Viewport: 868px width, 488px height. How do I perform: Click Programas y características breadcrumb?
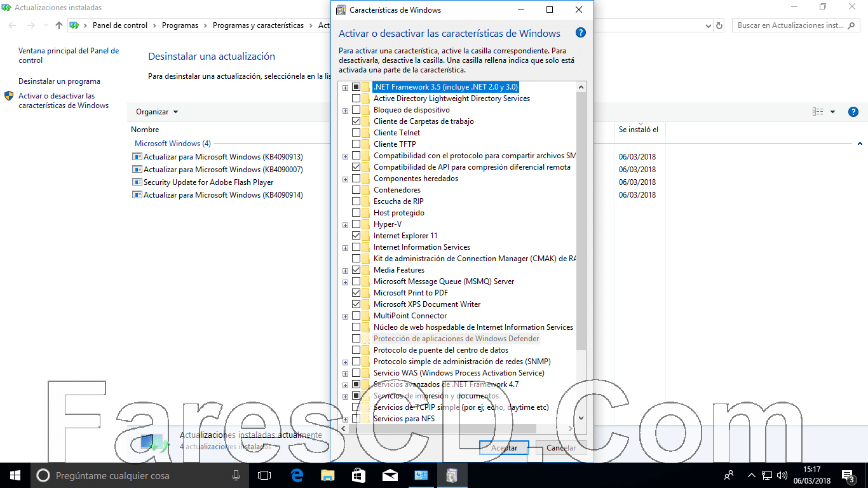tap(259, 25)
